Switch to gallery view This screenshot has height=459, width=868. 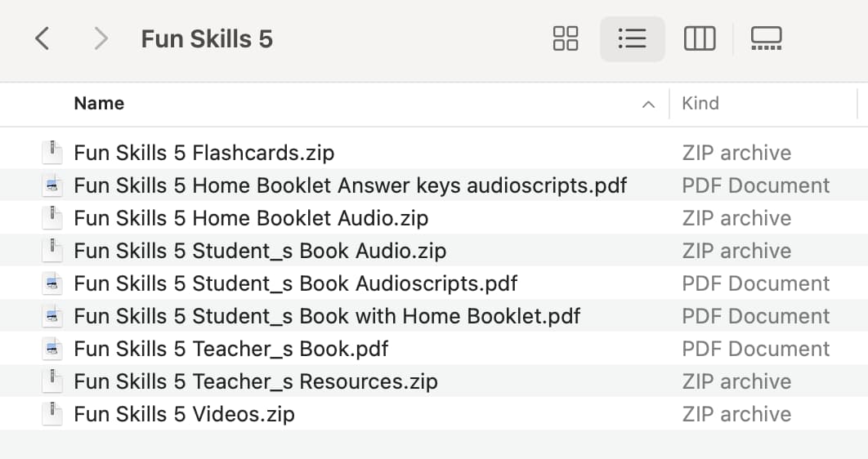766,38
